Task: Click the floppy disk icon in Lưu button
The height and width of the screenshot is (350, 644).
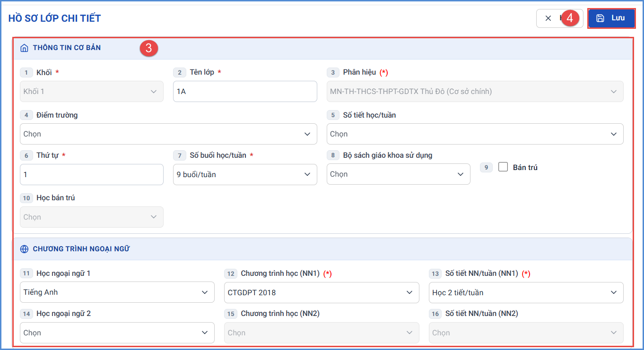Action: 600,18
